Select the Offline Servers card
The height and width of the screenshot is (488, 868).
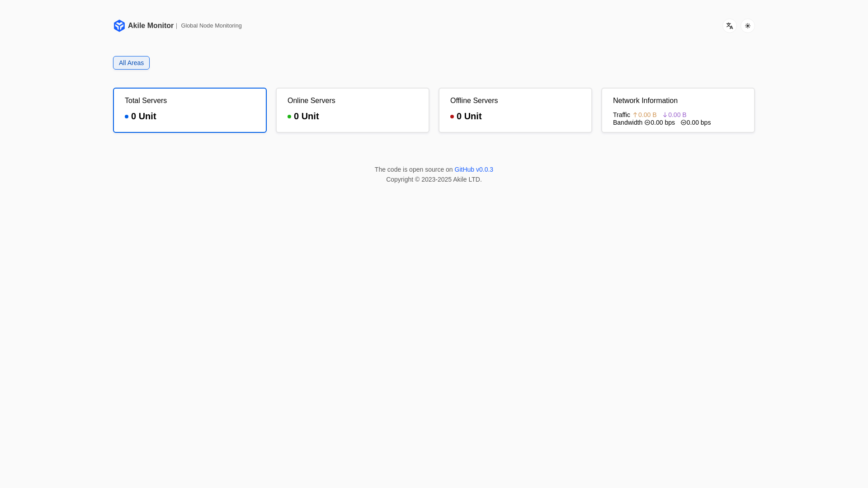click(x=515, y=110)
